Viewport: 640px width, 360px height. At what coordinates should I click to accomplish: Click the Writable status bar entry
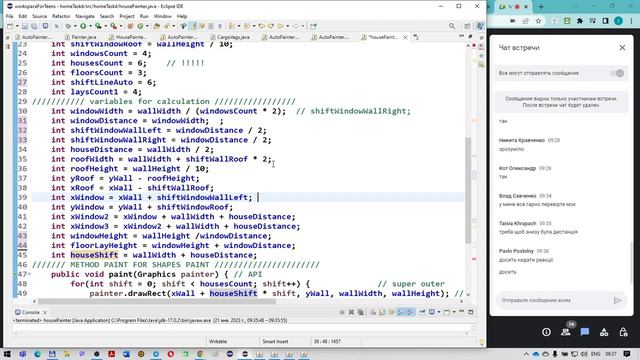[x=218, y=342]
